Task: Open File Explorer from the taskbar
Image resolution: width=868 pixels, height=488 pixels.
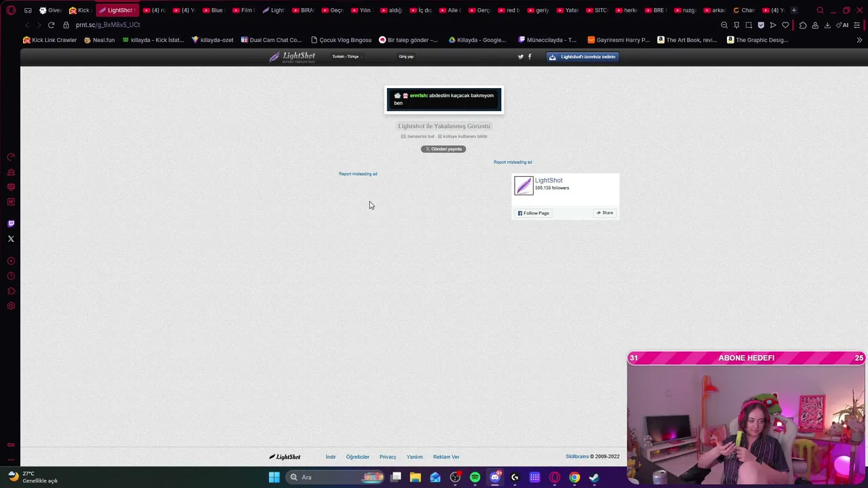Action: click(416, 477)
